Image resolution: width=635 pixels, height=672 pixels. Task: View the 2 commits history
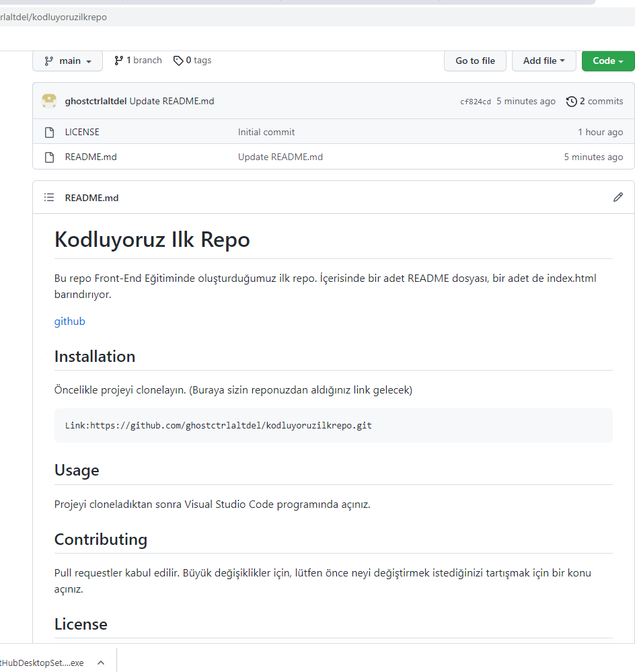(x=594, y=101)
